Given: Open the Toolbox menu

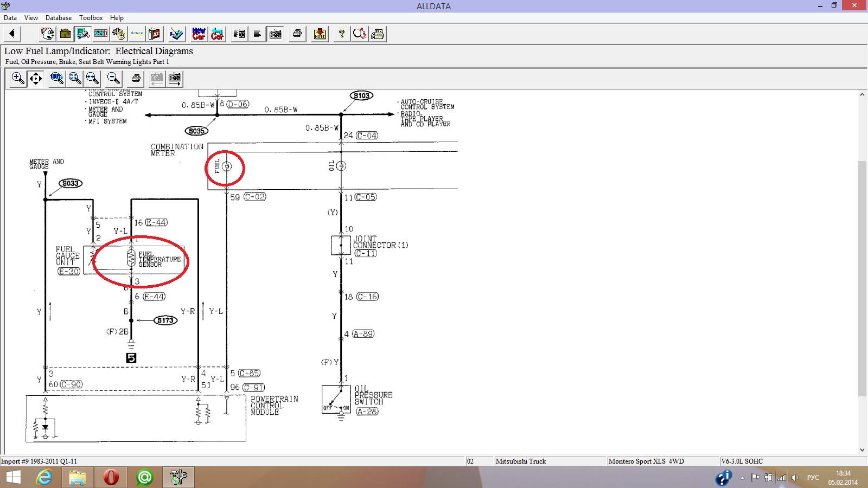Looking at the screenshot, I should [91, 18].
